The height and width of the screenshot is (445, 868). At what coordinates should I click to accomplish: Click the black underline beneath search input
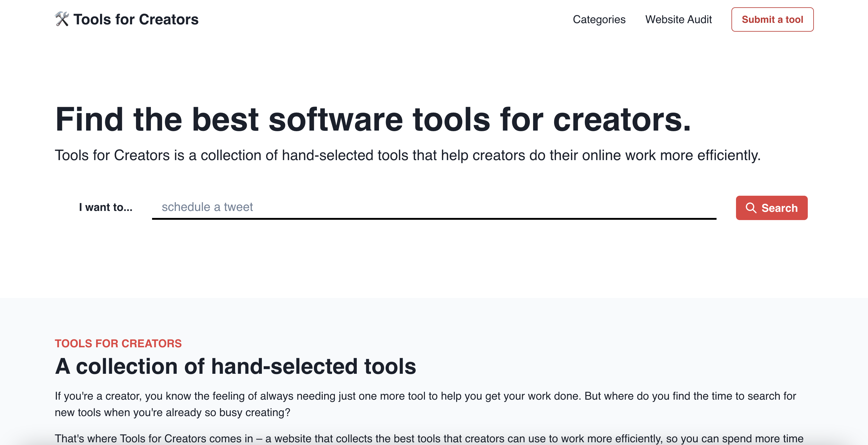pos(434,219)
